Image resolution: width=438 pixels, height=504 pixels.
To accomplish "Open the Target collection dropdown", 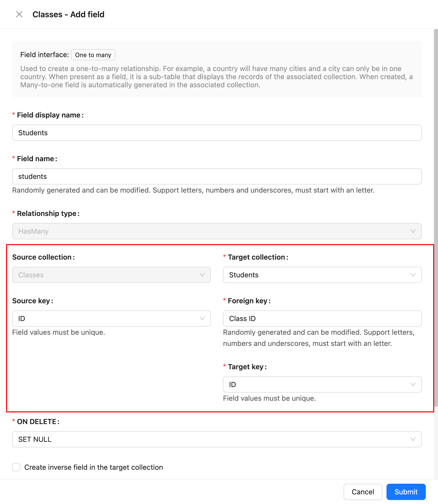I will pos(317,275).
